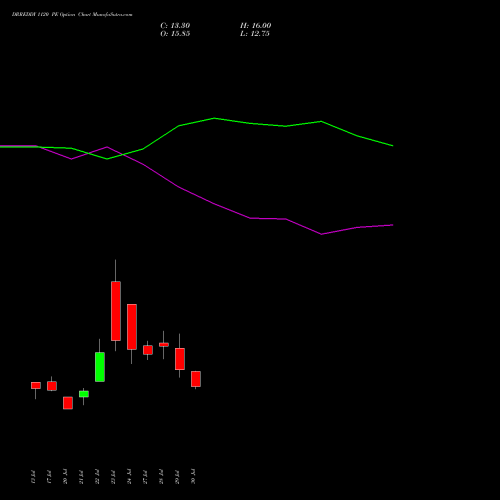This screenshot has width=500, height=500.
Task: Select the tallest red candlestick for 23 Jul
Action: (x=116, y=311)
